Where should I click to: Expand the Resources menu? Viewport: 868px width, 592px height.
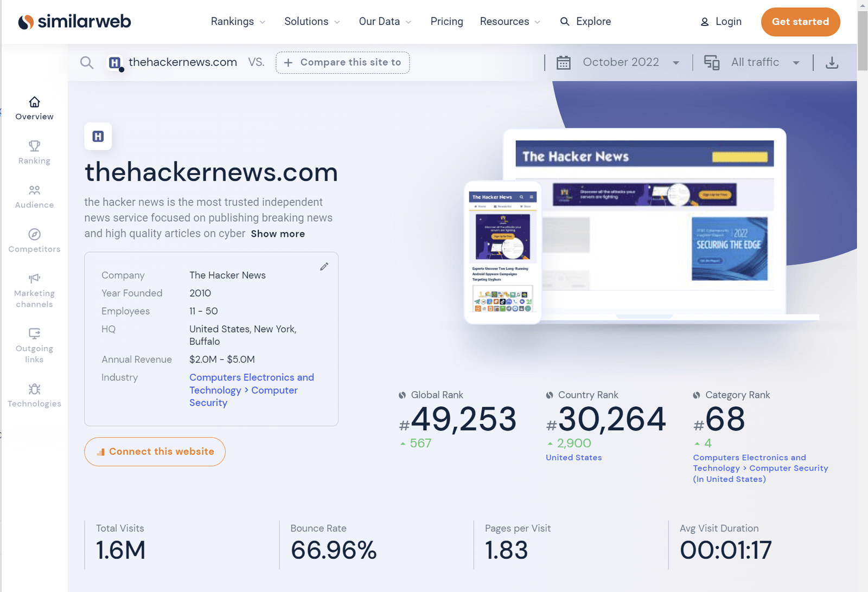click(510, 22)
